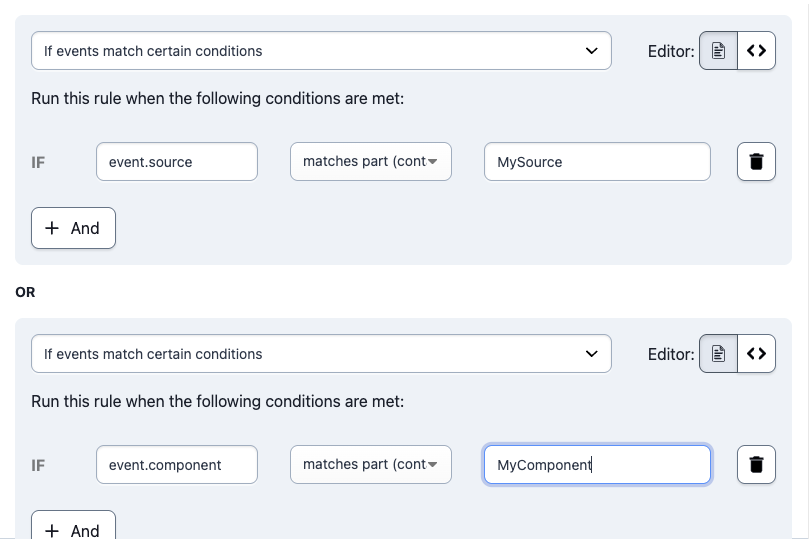This screenshot has height=547, width=809.
Task: Click the MySource value input
Action: coord(597,162)
